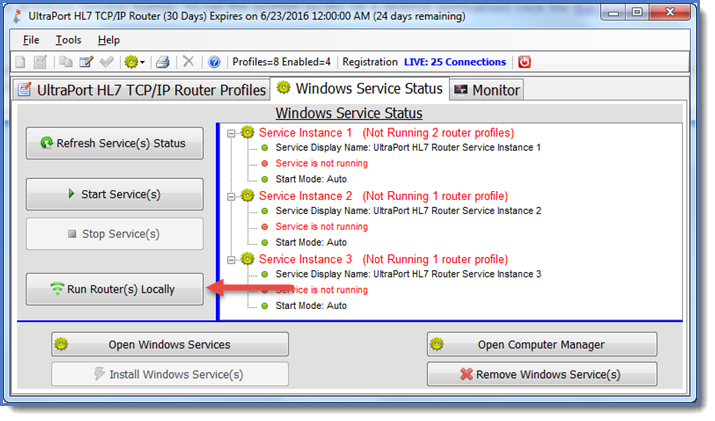Image resolution: width=715 pixels, height=421 pixels.
Task: Collapse the Service Instance 3 tree node
Action: pyautogui.click(x=232, y=259)
